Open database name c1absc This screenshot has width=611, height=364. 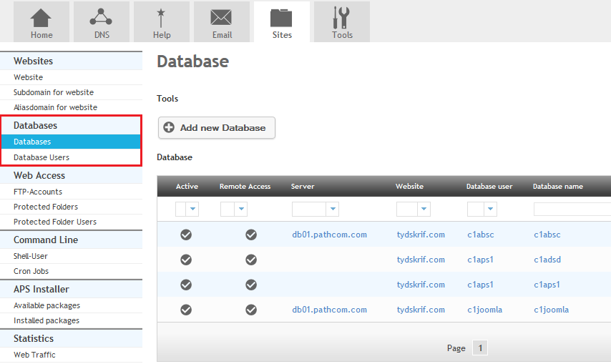pyautogui.click(x=547, y=235)
